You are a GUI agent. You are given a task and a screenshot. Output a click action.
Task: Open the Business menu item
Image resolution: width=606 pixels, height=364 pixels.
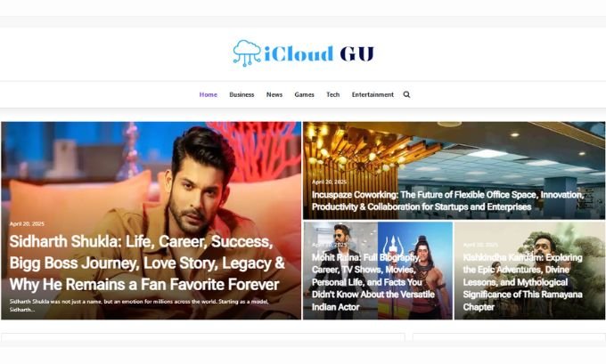242,94
